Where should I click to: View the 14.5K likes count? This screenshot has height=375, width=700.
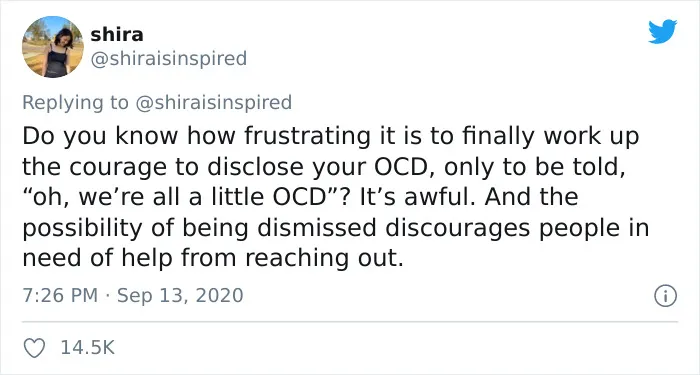coord(88,348)
